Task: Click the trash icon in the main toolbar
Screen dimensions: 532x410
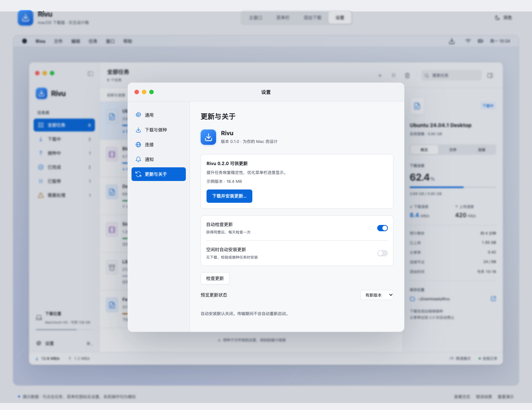Action: 407,75
